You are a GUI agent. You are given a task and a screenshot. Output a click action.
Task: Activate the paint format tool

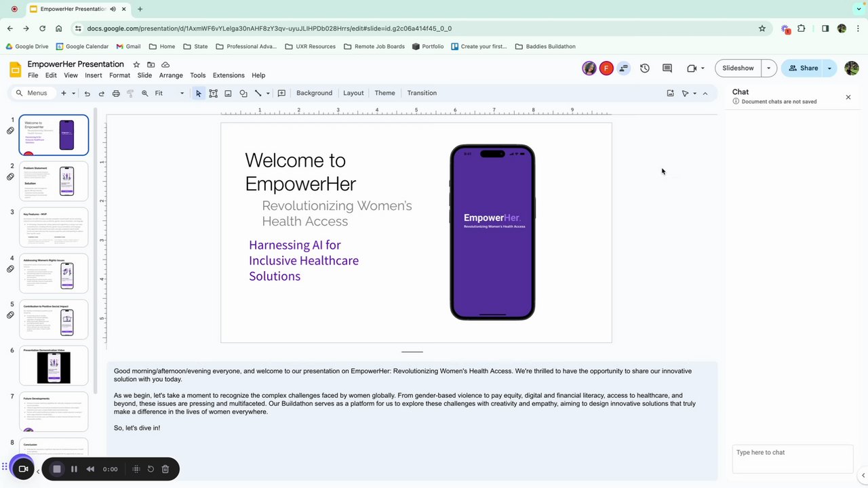tap(130, 94)
